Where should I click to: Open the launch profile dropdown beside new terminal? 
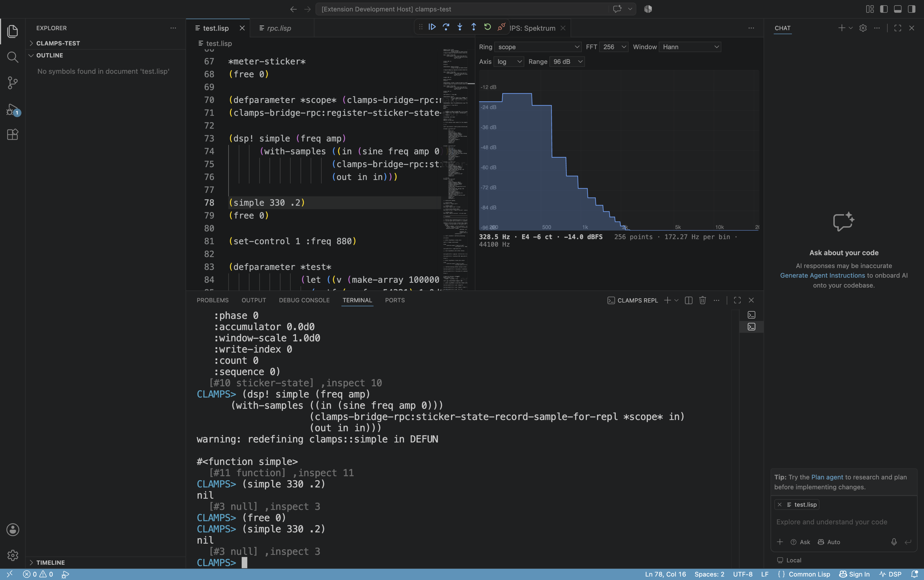tap(676, 300)
